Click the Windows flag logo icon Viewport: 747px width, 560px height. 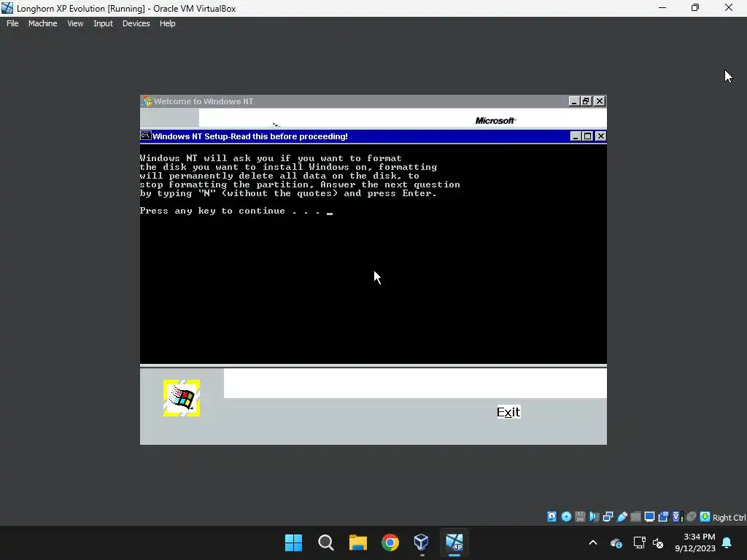click(x=182, y=398)
